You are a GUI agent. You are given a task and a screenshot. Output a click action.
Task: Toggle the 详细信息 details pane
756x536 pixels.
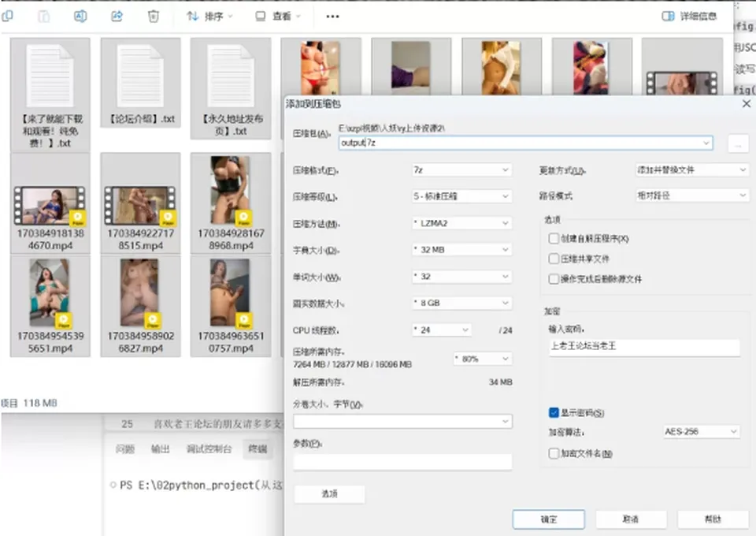click(689, 17)
